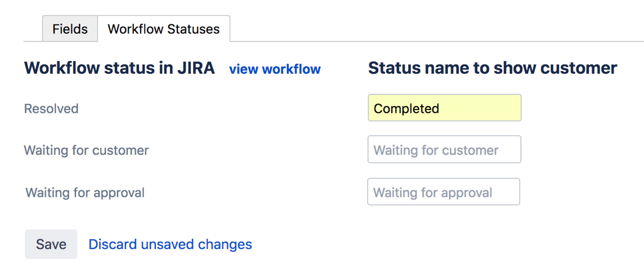
Task: Click the Waiting for customer row label
Action: [86, 150]
